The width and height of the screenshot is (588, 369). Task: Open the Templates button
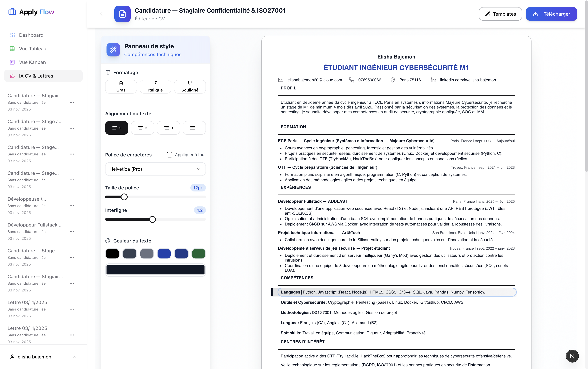coord(500,14)
